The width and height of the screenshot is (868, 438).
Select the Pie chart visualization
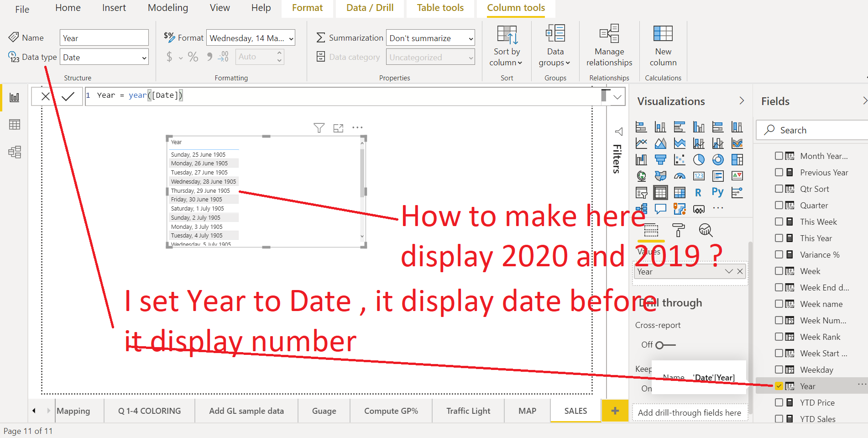click(699, 159)
